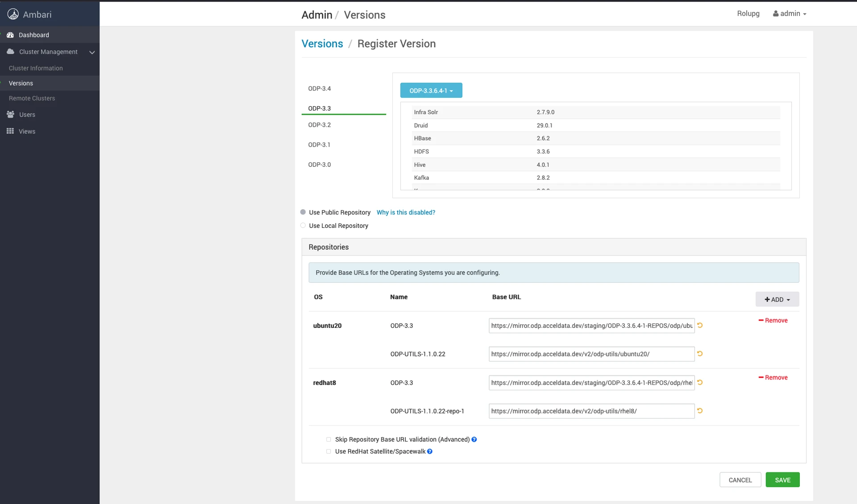Click the Hive version 4.0.1 value
The image size is (857, 504).
click(543, 165)
